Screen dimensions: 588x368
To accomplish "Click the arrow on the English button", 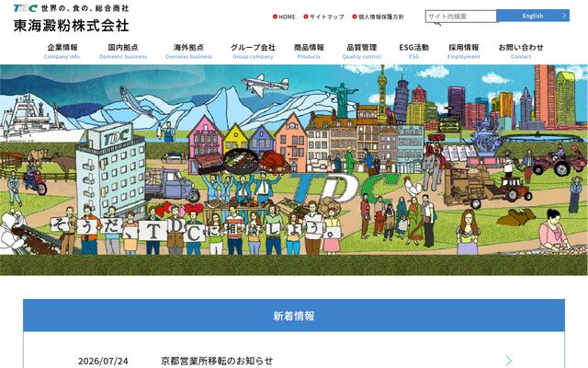I will click(564, 16).
